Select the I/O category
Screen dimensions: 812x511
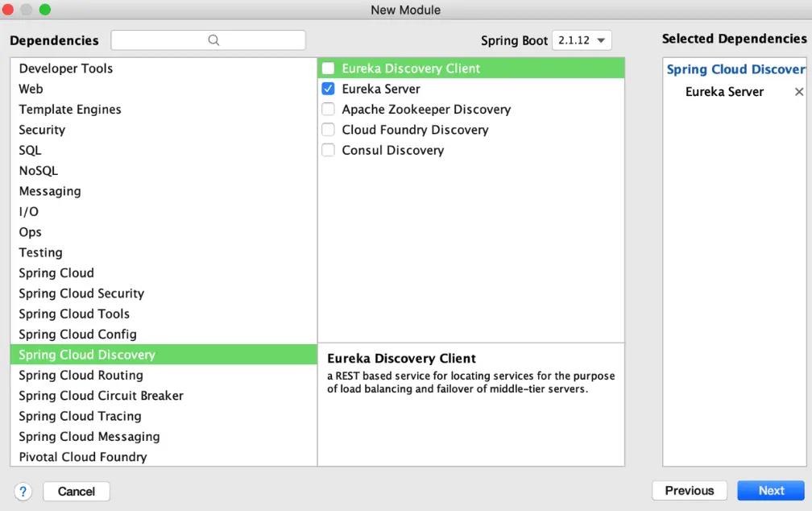point(164,211)
